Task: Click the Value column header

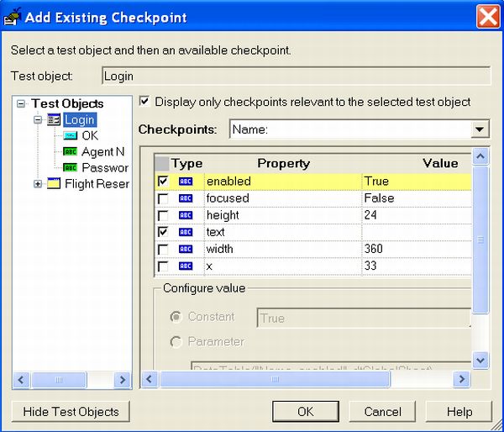Action: [440, 163]
